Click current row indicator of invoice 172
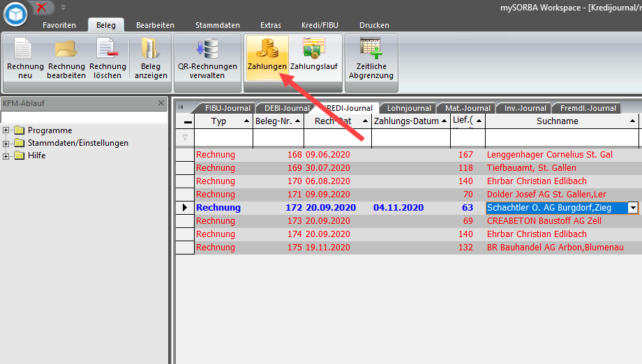The height and width of the screenshot is (364, 642). pyautogui.click(x=185, y=208)
